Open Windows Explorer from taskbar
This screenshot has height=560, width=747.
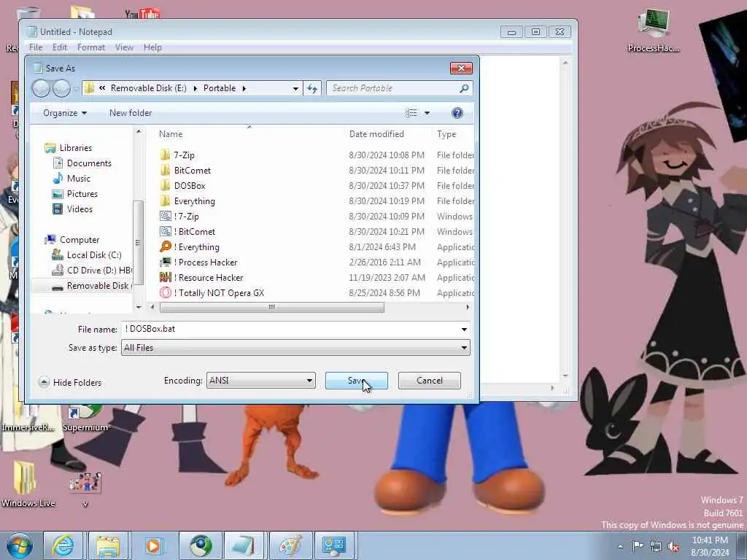(109, 545)
